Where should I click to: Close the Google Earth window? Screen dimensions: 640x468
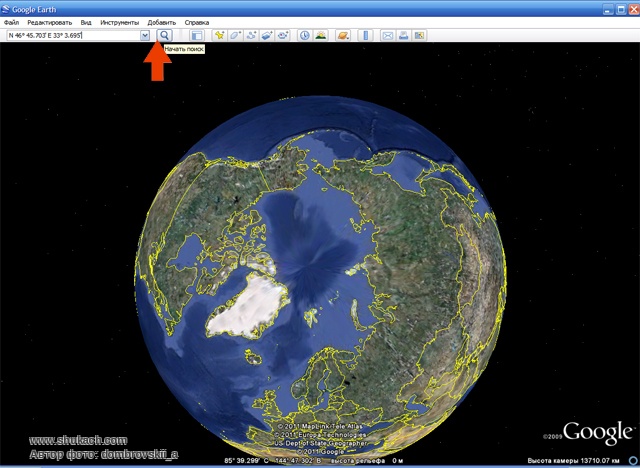pyautogui.click(x=633, y=9)
